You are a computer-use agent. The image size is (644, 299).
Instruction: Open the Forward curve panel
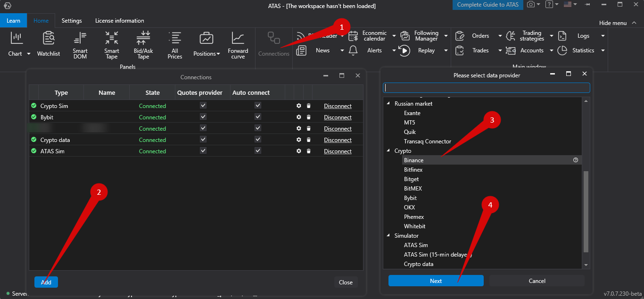(238, 45)
